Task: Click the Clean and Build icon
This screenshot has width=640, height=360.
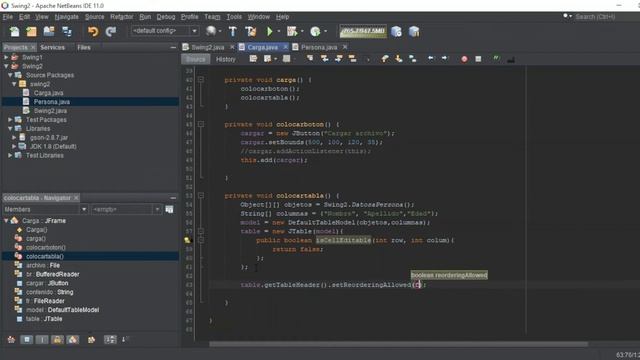Action: 250,31
